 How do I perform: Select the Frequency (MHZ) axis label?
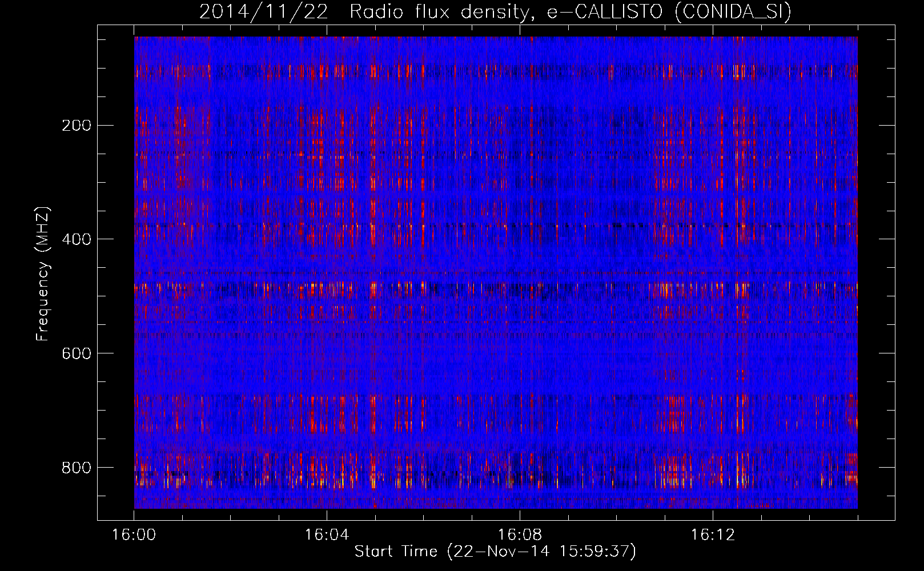tap(43, 274)
